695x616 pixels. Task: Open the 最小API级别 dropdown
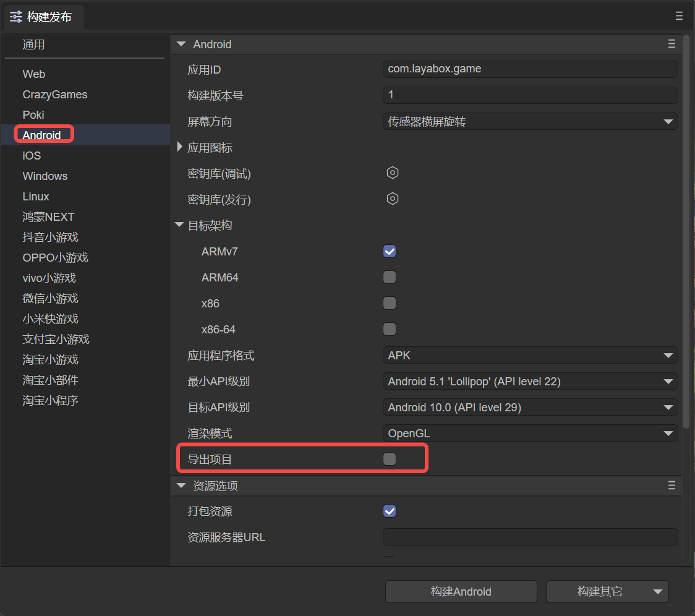click(x=530, y=382)
